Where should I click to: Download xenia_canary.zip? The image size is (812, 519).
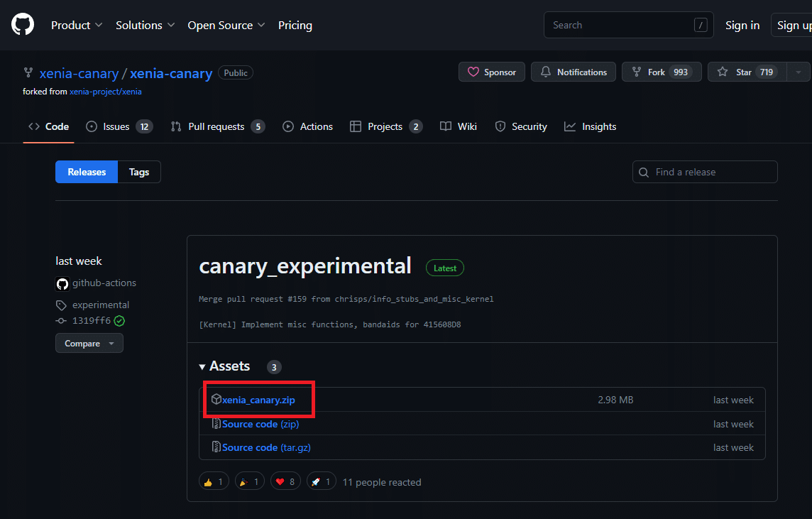click(258, 400)
